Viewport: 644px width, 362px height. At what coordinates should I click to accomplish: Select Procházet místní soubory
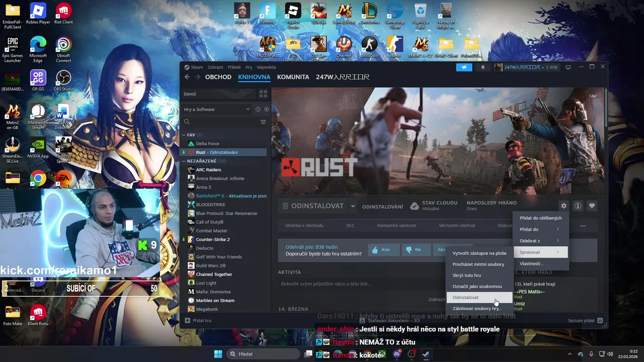[x=479, y=264]
